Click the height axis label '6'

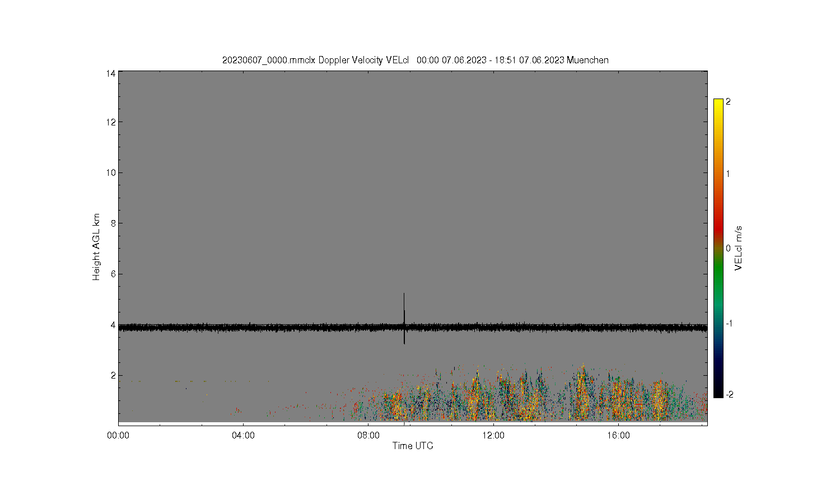click(x=113, y=274)
